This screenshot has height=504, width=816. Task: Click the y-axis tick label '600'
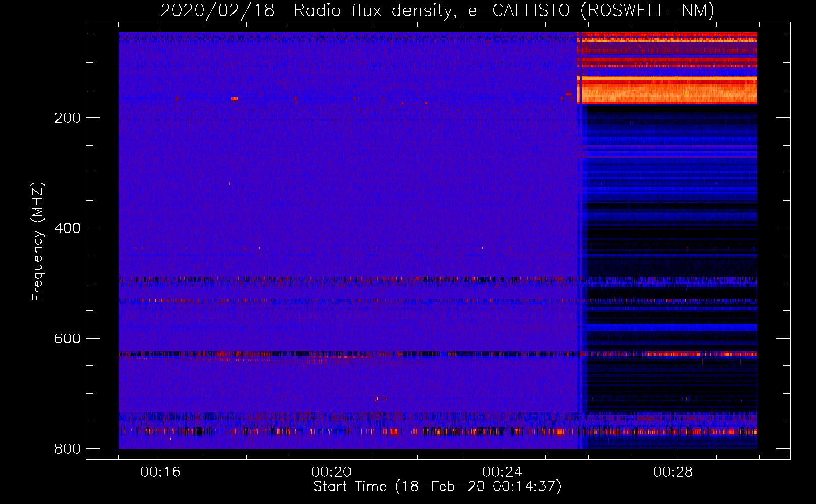tap(68, 338)
